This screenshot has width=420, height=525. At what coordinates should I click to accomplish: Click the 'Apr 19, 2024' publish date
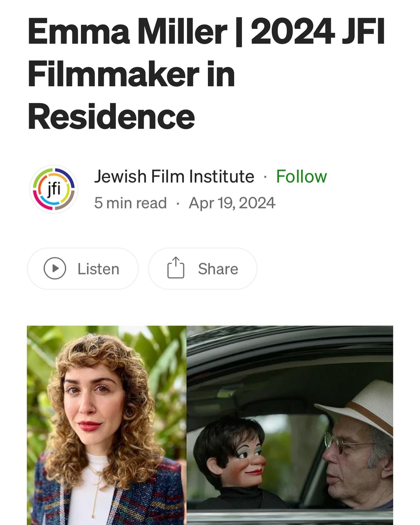[232, 203]
